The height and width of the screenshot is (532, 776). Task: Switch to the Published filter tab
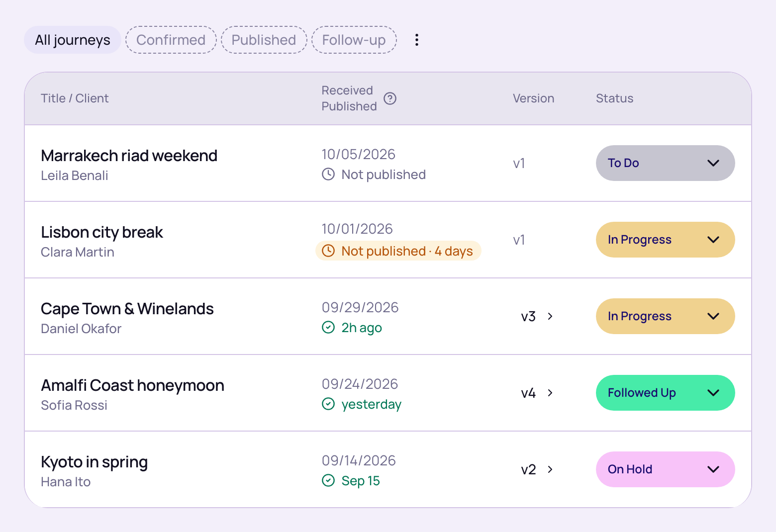pyautogui.click(x=264, y=40)
